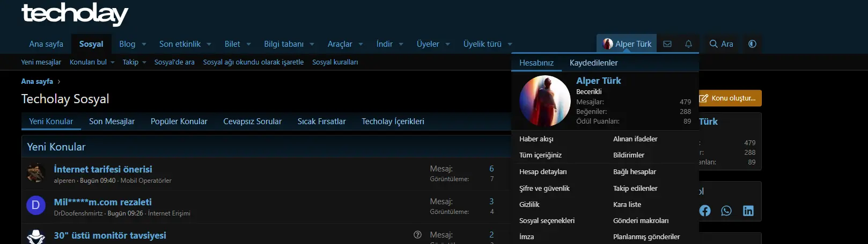Open Gizlilik menu entry
Screen dimensions: 868x244
click(529, 205)
